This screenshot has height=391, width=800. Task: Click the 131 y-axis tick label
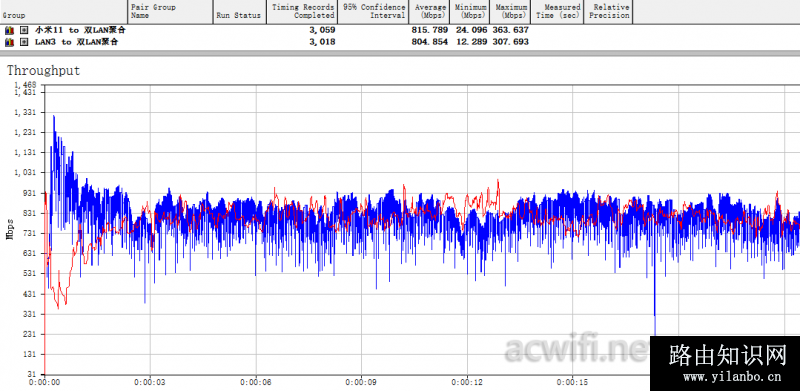tap(30, 354)
